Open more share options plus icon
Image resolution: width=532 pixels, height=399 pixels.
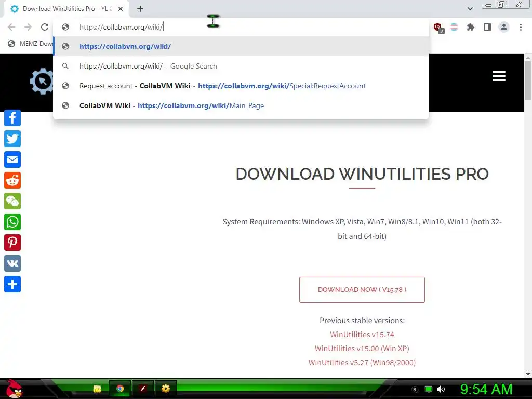pos(12,284)
